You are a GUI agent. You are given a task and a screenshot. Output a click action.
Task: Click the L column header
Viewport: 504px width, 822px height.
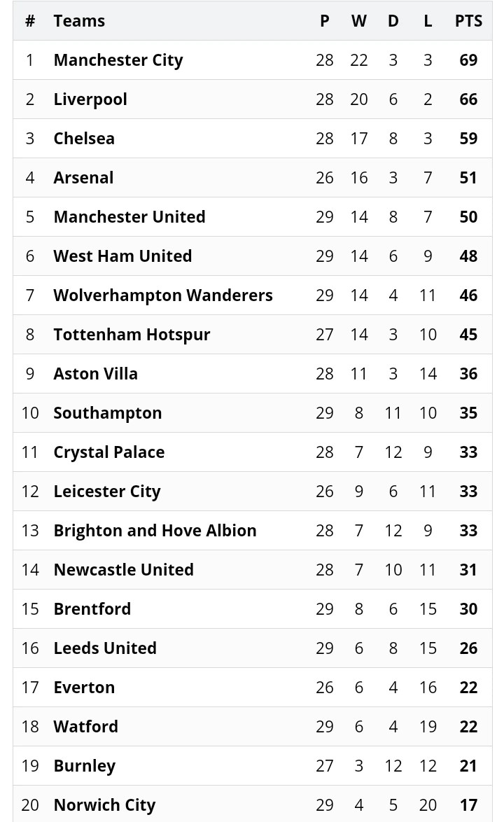pos(428,21)
